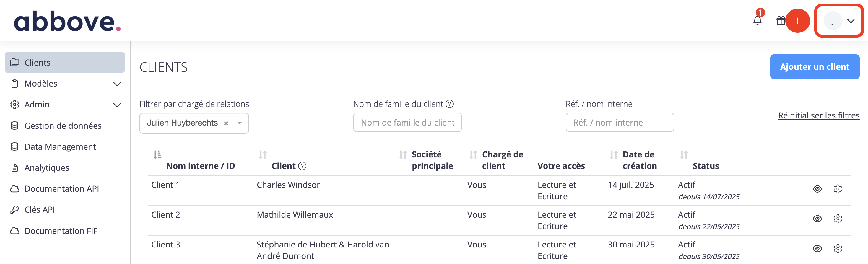View Client 1 with the eye icon
This screenshot has width=868, height=264.
tap(817, 189)
